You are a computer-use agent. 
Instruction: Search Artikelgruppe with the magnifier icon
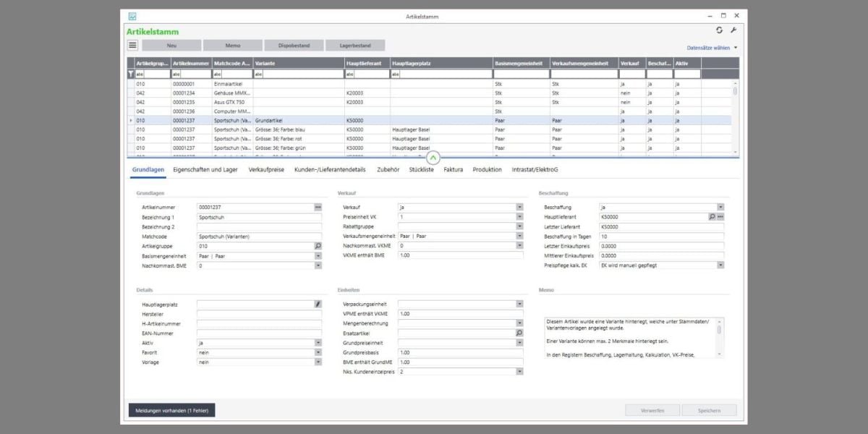[318, 246]
